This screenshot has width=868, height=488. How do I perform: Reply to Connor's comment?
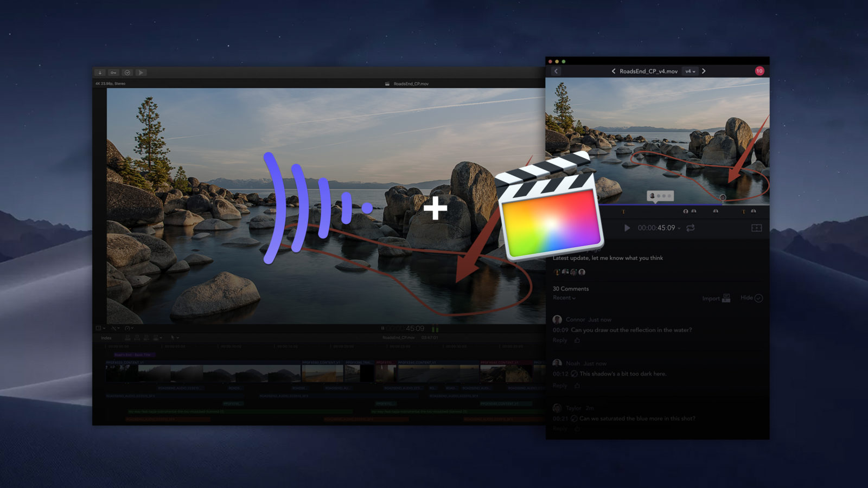tap(560, 341)
